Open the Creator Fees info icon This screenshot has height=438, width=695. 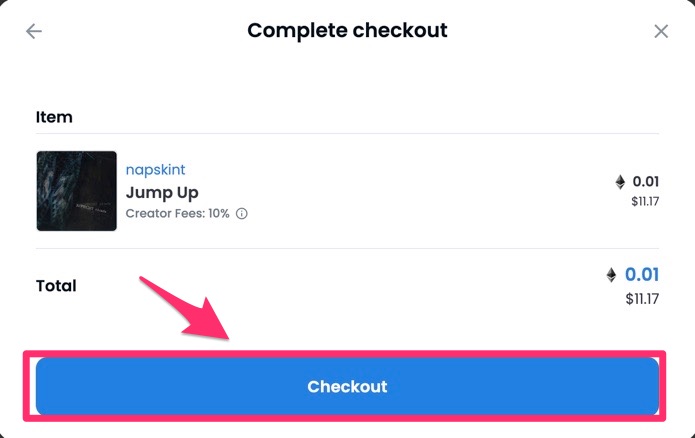[242, 214]
